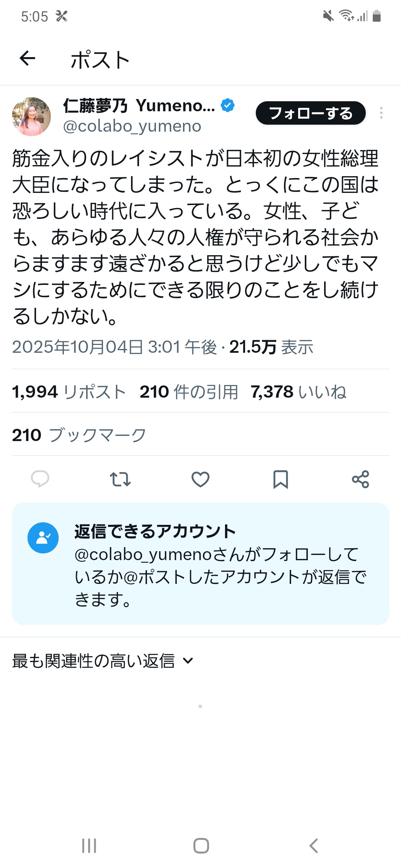Open the @colabo_yumeno handle
Image resolution: width=401 pixels, height=868 pixels.
point(132,126)
